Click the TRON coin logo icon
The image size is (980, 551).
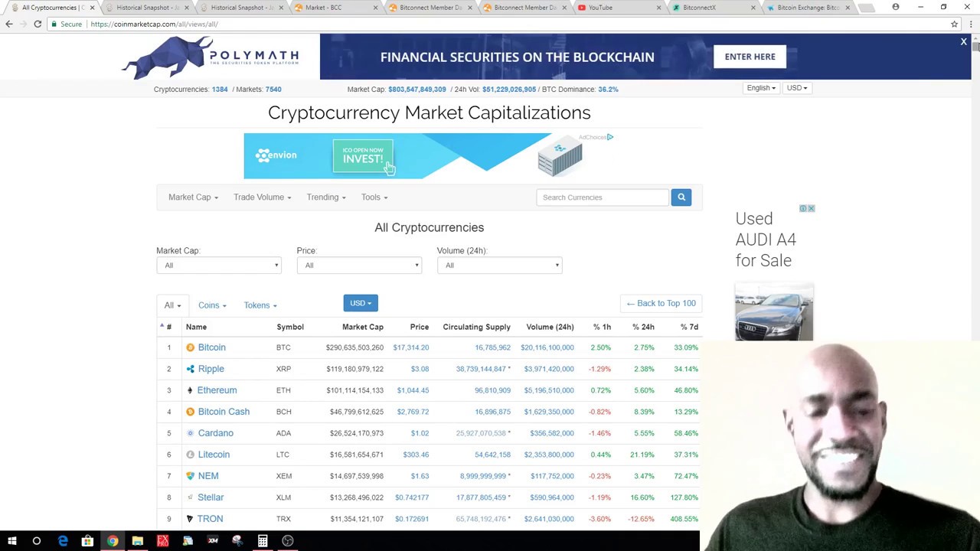click(x=190, y=519)
